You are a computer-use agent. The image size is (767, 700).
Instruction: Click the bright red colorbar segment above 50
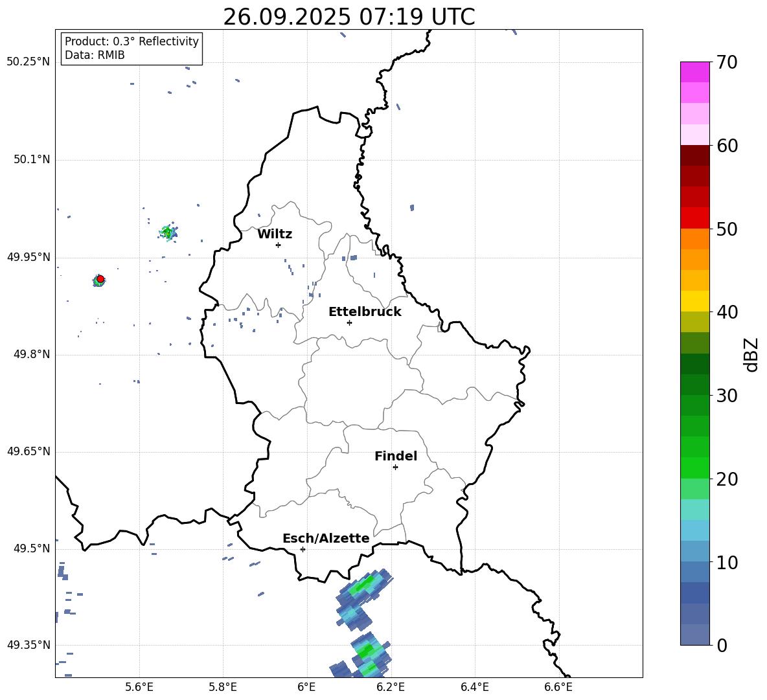pos(695,218)
